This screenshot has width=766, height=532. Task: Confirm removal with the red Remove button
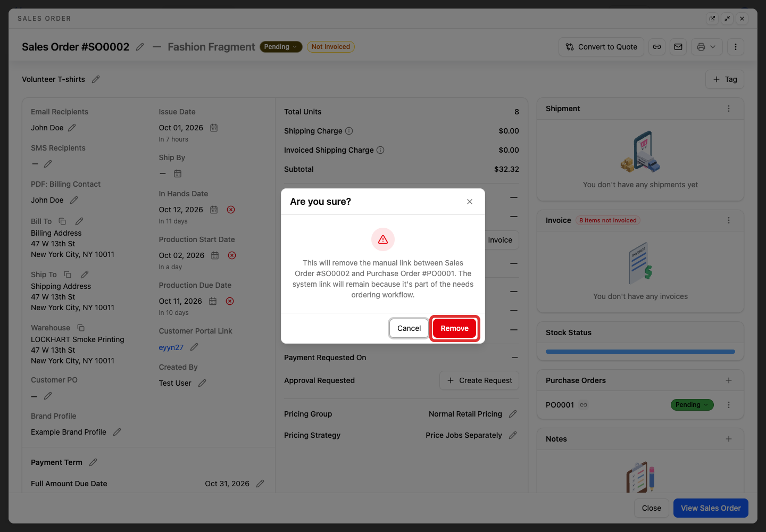coord(454,328)
